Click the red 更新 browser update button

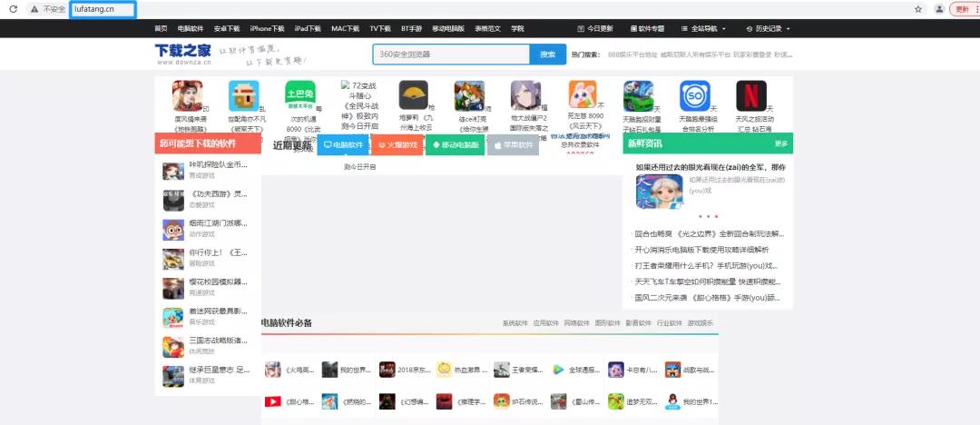965,9
